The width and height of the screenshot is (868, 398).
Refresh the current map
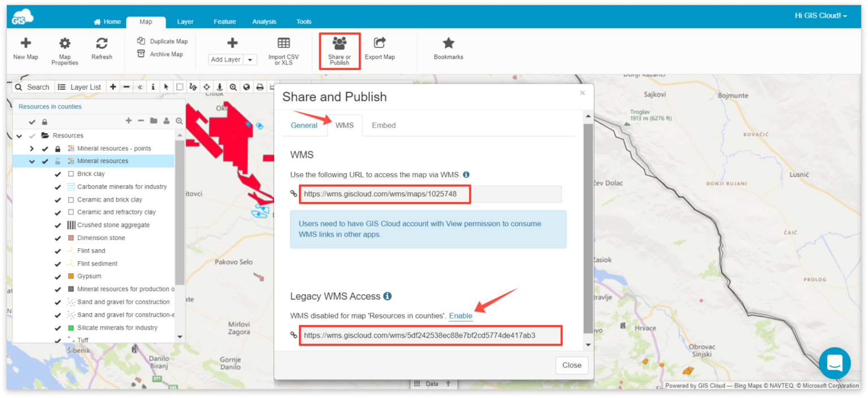(x=102, y=51)
